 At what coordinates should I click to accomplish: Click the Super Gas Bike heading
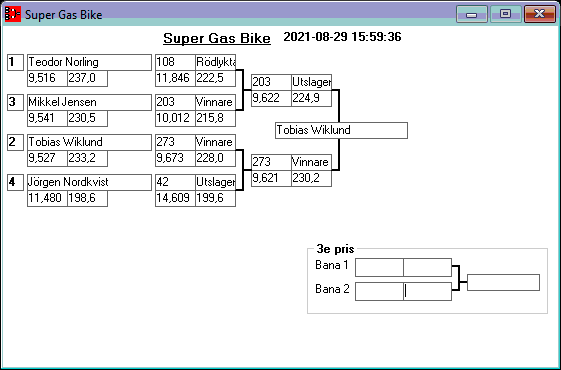coord(217,38)
